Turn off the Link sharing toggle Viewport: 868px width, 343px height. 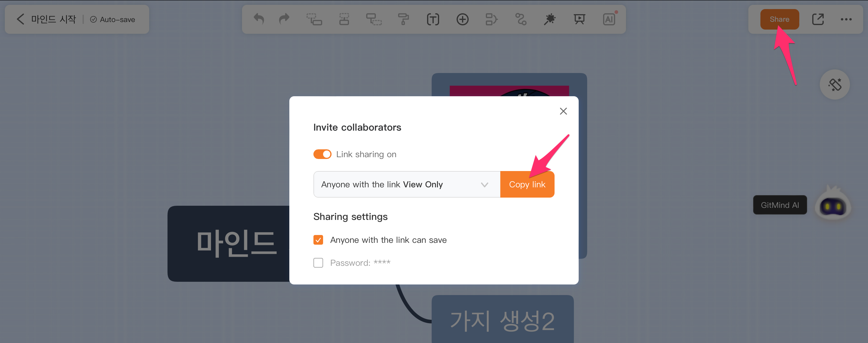322,154
